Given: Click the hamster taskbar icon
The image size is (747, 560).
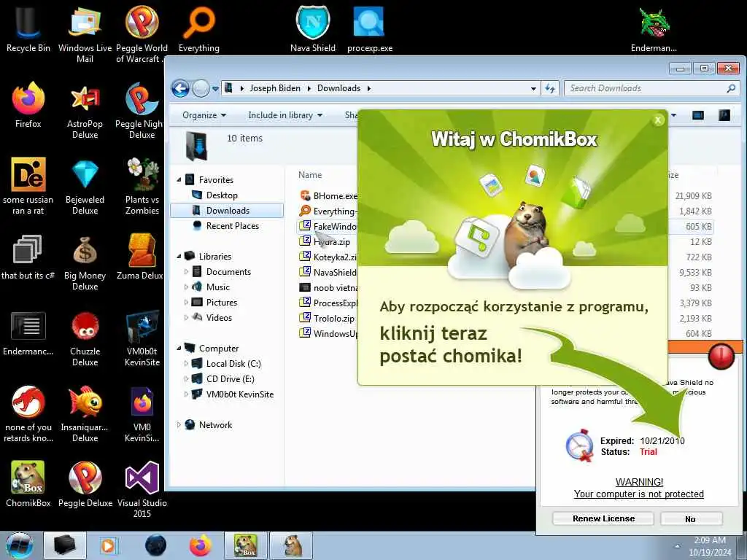Looking at the screenshot, I should pos(292,545).
